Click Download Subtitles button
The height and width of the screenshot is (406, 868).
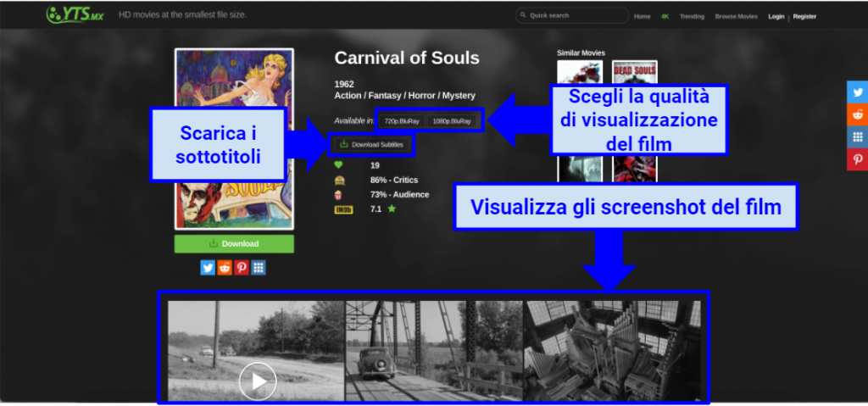pyautogui.click(x=372, y=145)
